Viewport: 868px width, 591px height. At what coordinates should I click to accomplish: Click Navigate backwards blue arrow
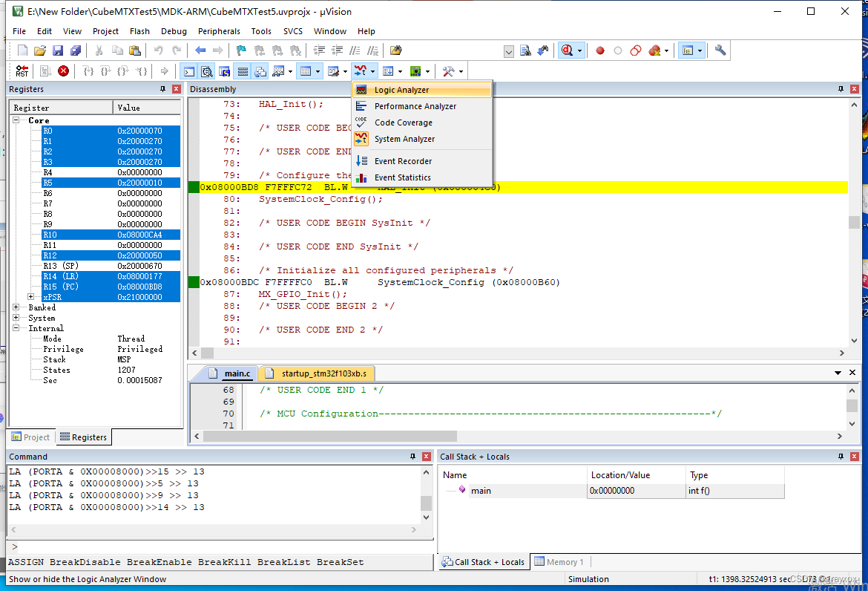click(x=200, y=50)
